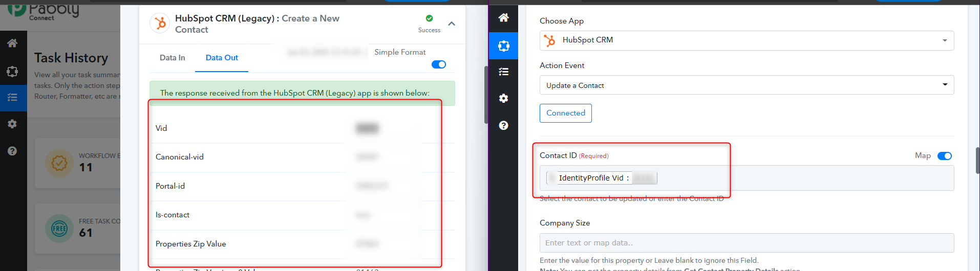Click Properties Zip Value row label
The height and width of the screenshot is (271, 980).
[x=190, y=244]
